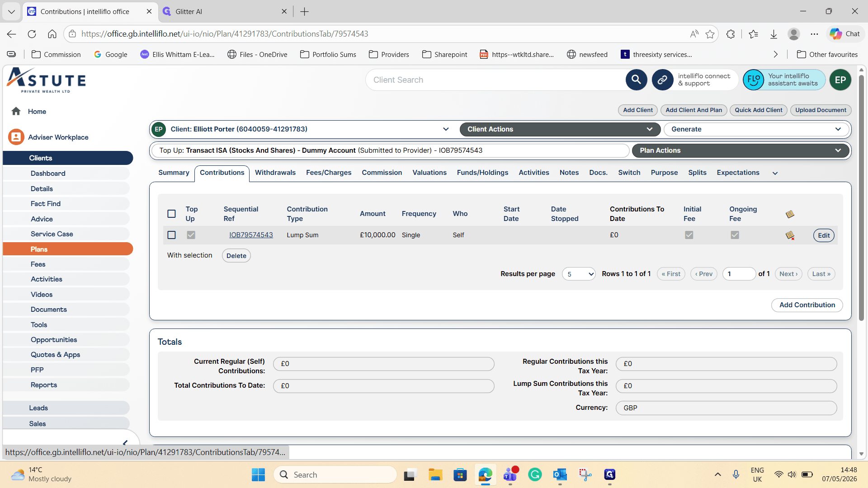Screen dimensions: 868x488
Task: Open Documents in the Clients sidebar
Action: click(49, 310)
